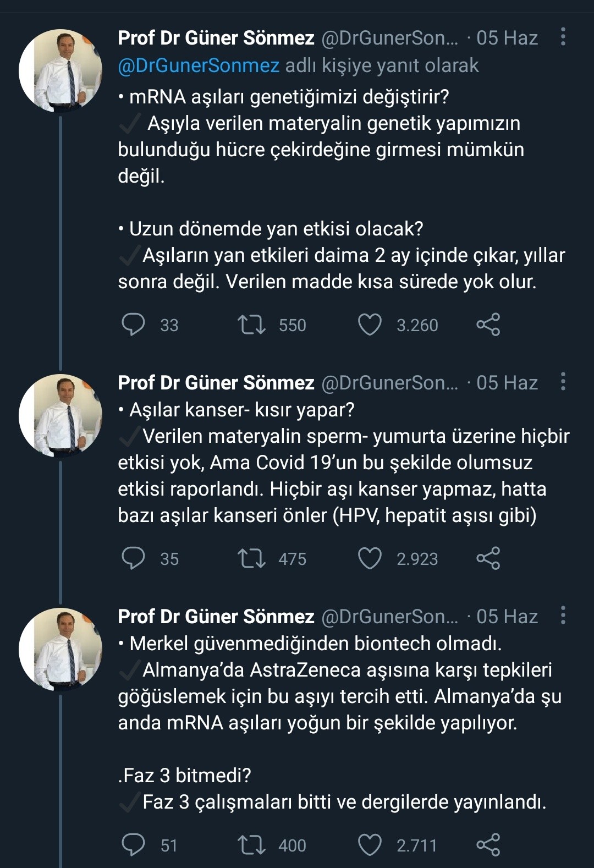Screen dimensions: 594x868
Task: Share the Merkel biontech tweet
Action: 488,844
